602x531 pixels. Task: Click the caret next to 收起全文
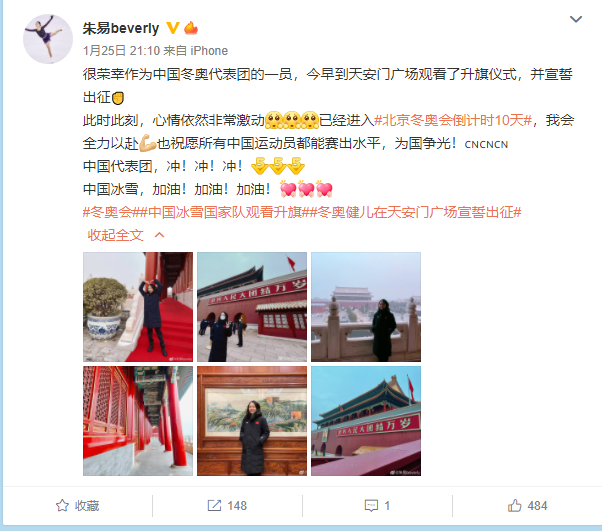tap(159, 235)
